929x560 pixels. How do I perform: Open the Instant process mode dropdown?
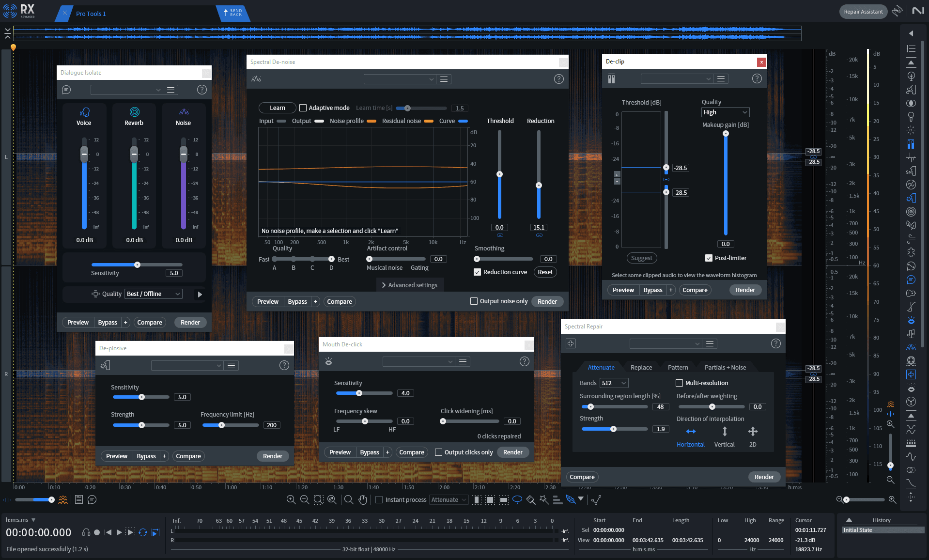[x=449, y=500]
